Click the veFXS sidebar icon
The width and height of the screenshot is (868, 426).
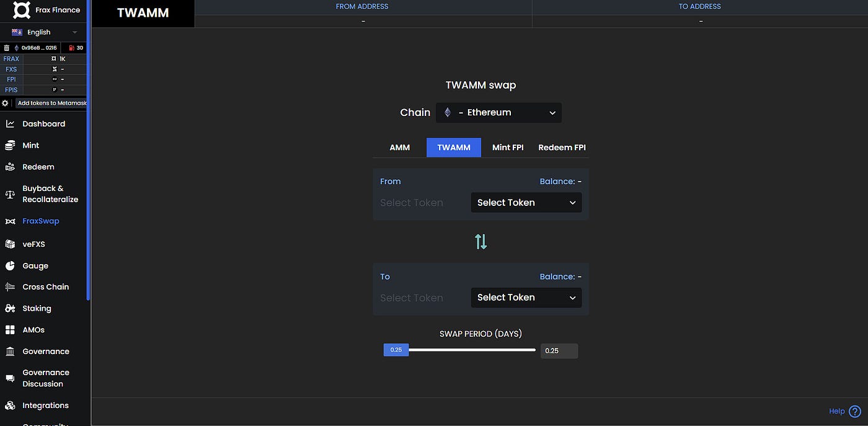click(10, 244)
